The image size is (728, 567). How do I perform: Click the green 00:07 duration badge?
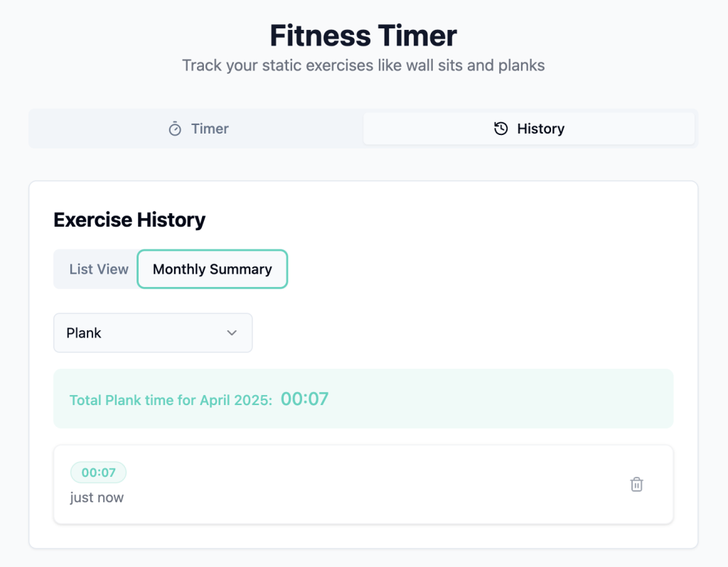98,472
